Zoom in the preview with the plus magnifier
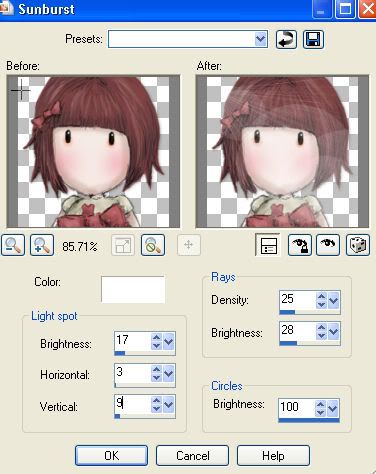The width and height of the screenshot is (376, 474). pos(42,245)
